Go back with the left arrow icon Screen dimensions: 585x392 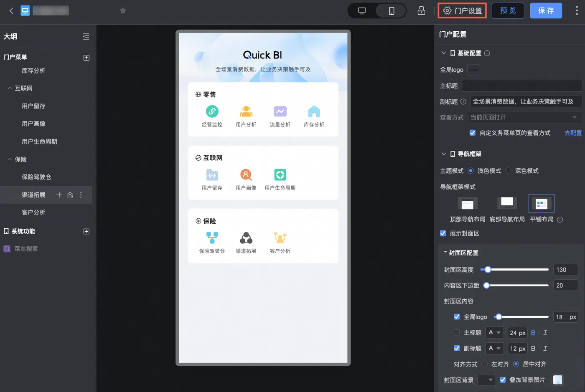point(11,11)
